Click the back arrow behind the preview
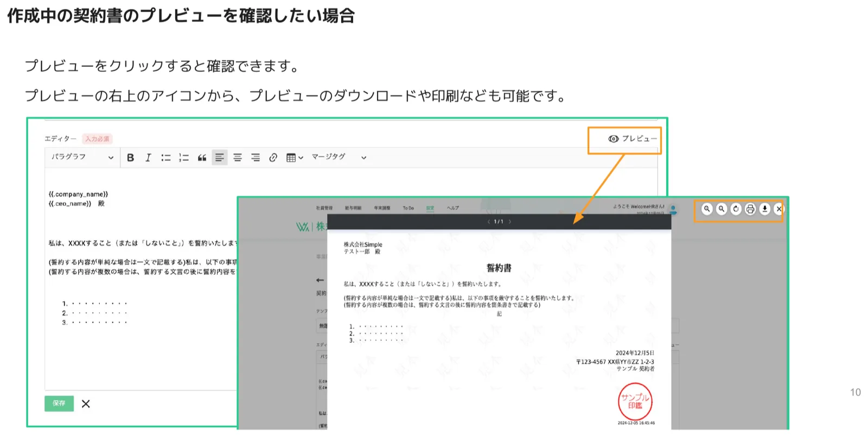 click(x=320, y=280)
